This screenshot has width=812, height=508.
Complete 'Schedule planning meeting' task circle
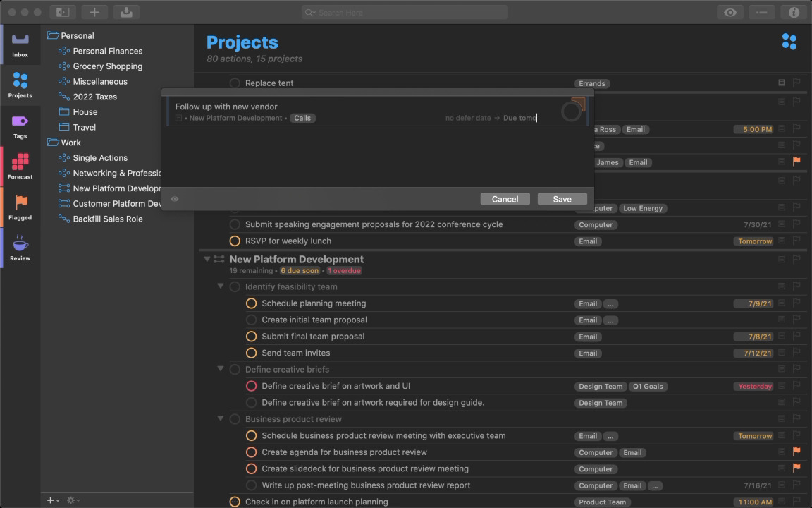tap(251, 303)
